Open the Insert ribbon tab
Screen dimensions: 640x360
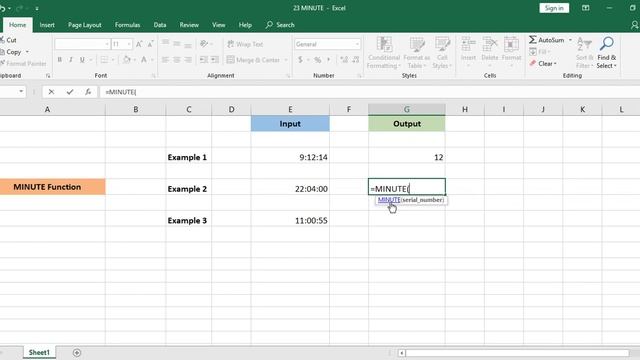tap(47, 25)
